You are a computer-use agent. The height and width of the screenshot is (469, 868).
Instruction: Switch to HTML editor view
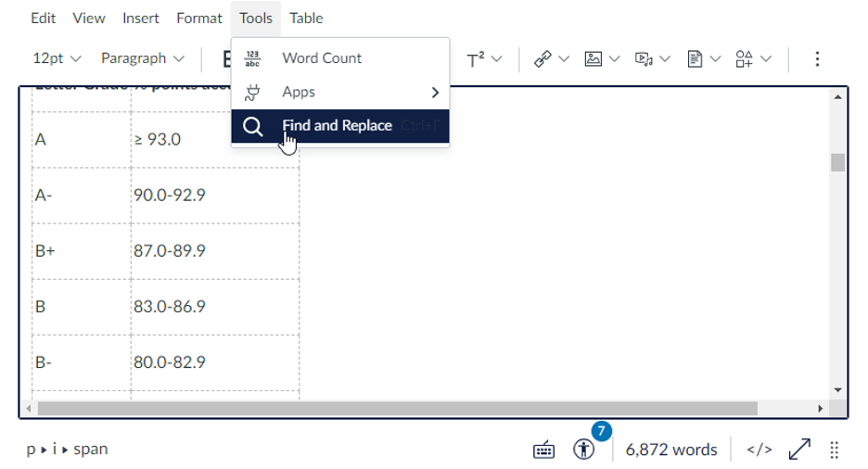(x=759, y=450)
